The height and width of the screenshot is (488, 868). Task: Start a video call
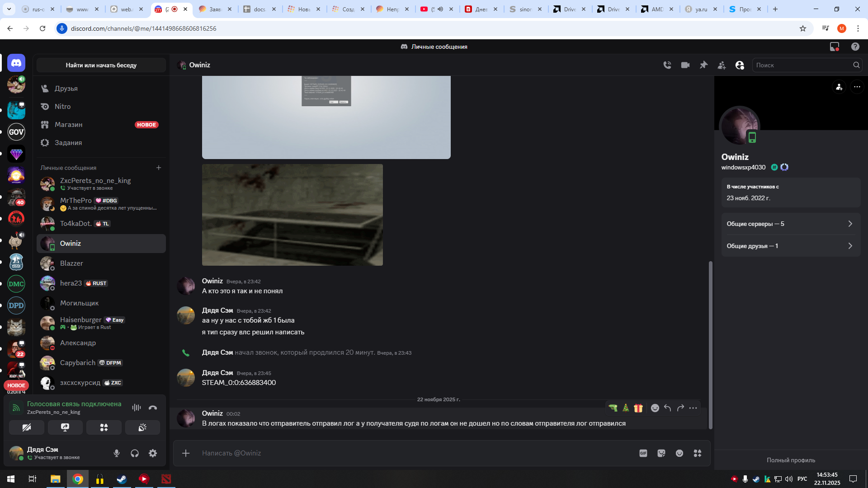pos(685,65)
